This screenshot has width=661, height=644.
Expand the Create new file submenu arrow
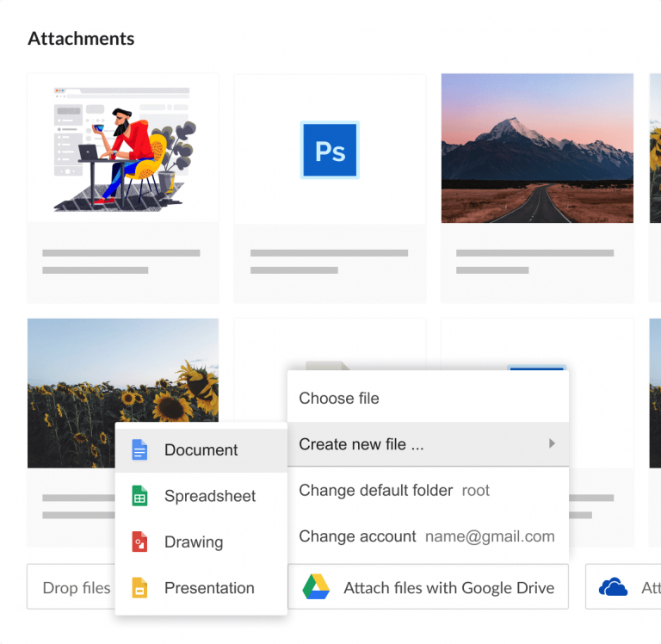coord(552,444)
